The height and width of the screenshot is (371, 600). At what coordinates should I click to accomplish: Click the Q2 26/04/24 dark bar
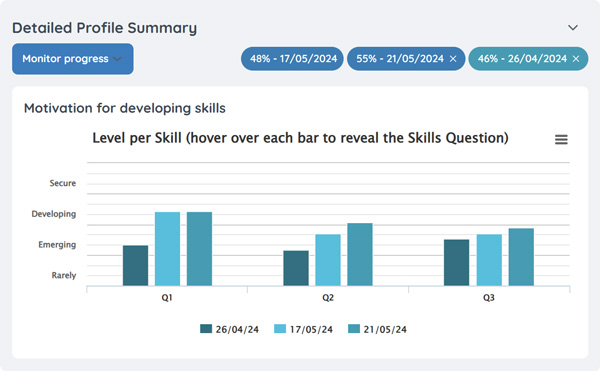click(296, 268)
